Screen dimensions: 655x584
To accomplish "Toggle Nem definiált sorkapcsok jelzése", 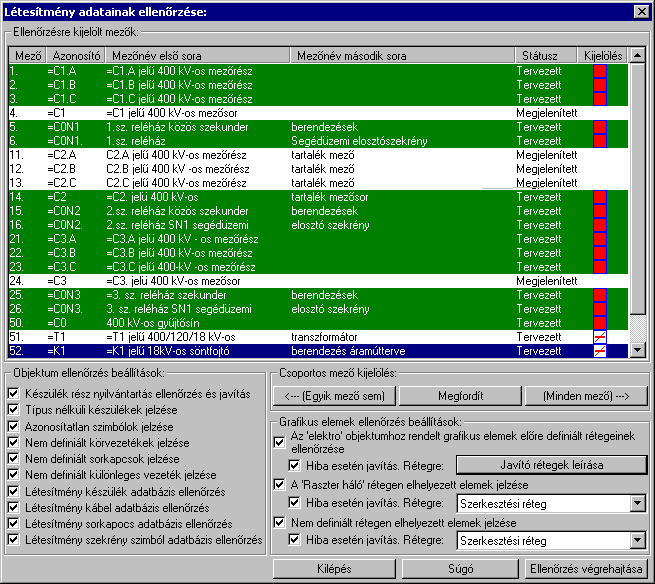I will tap(14, 459).
